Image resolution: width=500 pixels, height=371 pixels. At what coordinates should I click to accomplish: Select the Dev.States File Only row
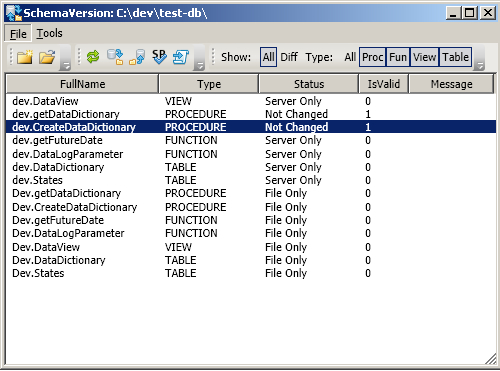click(x=251, y=273)
